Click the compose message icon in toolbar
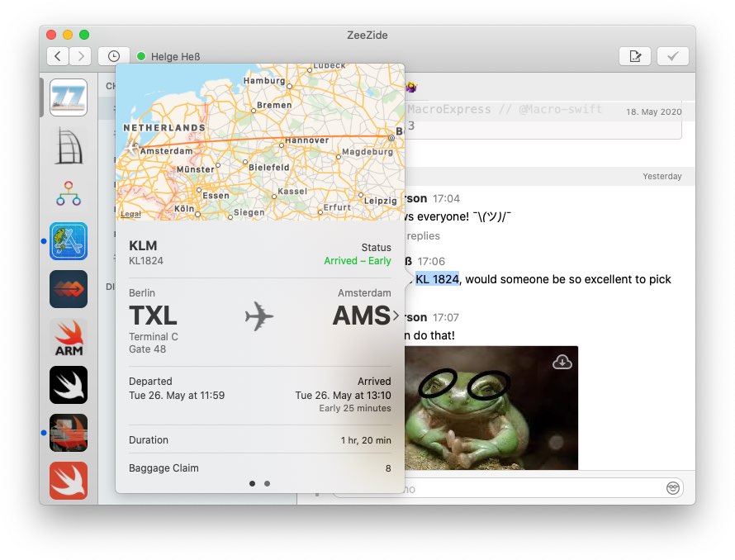The width and height of the screenshot is (735, 560). coord(635,55)
